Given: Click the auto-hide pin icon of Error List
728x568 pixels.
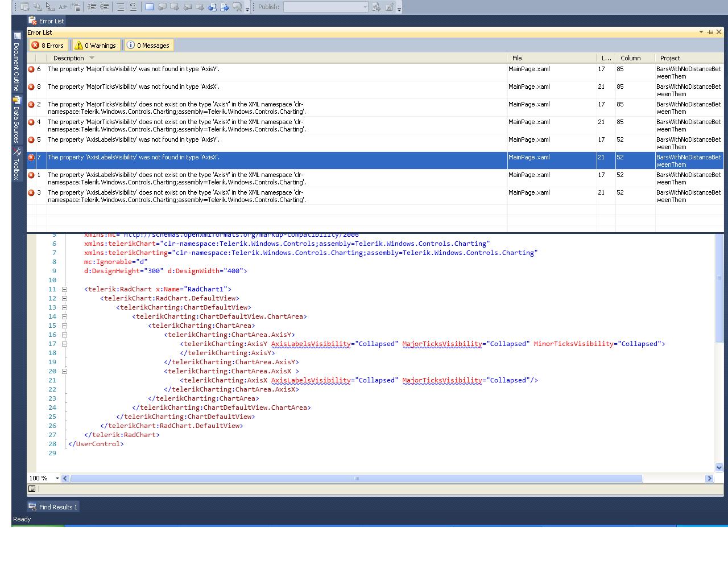Looking at the screenshot, I should [x=710, y=32].
